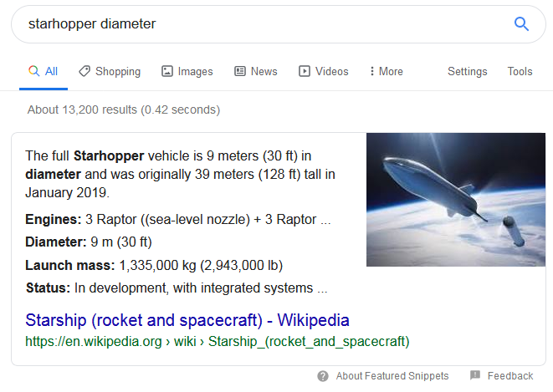Click the Starship rocket thumbnail image
This screenshot has height=392, width=553.
(455, 200)
